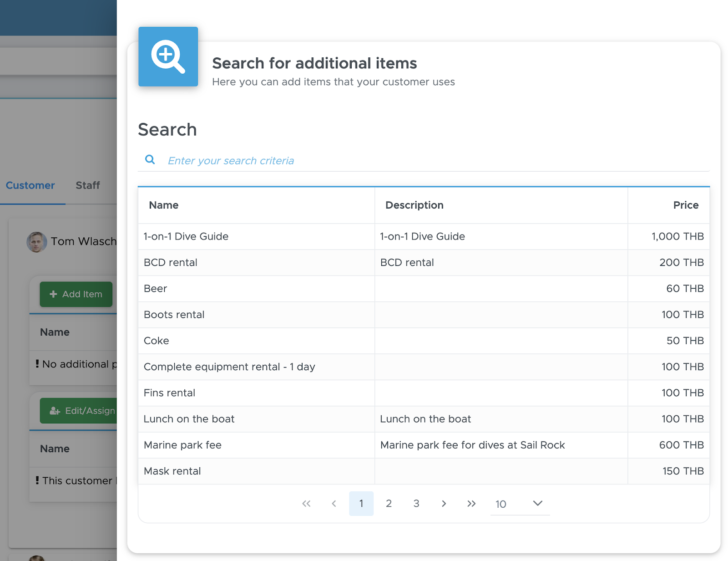
Task: Click the 60 THB price cell
Action: [x=668, y=289]
